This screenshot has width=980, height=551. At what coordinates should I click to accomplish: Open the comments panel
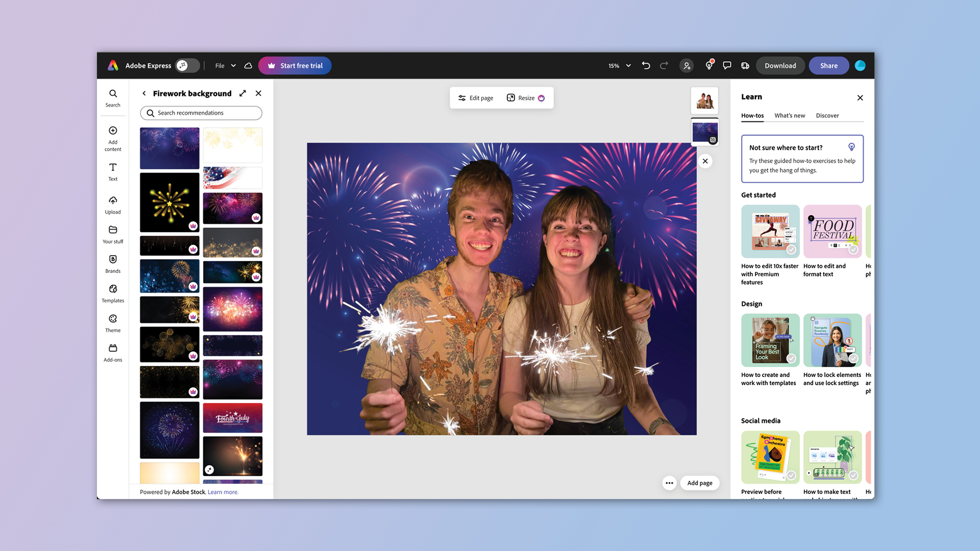[x=727, y=65]
